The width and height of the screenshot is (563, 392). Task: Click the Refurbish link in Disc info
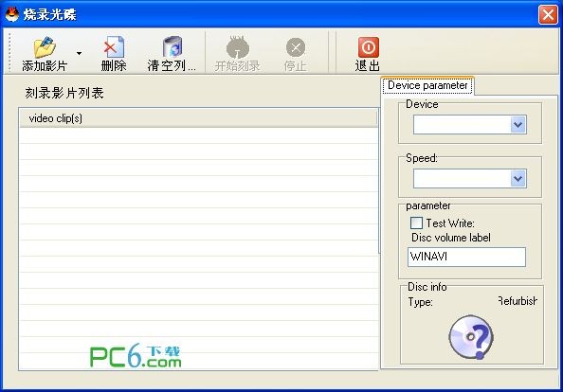[518, 301]
